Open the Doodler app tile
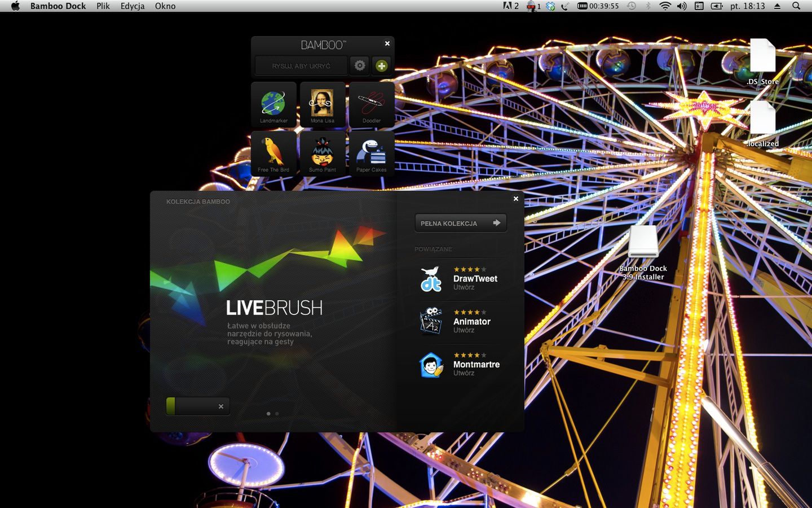The height and width of the screenshot is (508, 812). 372,104
